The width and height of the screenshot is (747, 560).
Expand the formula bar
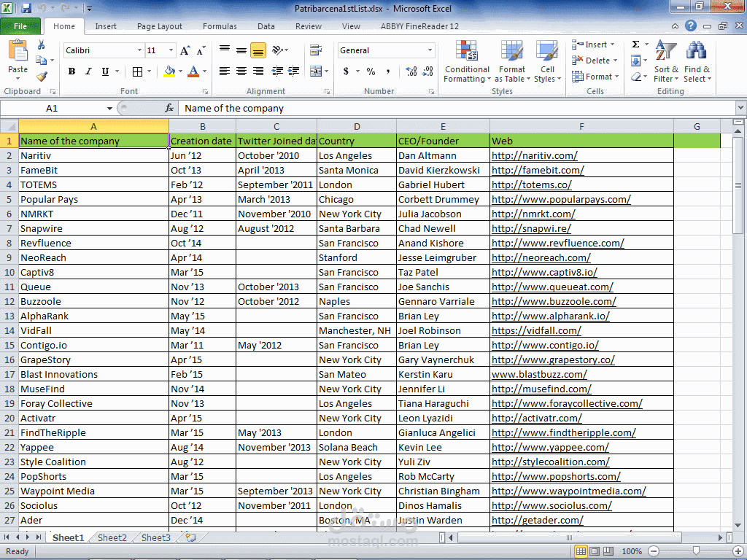point(740,108)
